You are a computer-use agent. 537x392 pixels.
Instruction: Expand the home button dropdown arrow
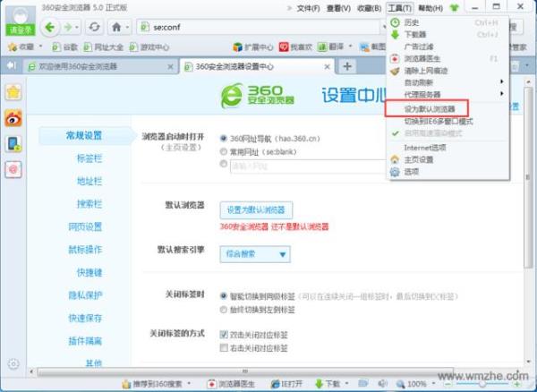[x=127, y=27]
